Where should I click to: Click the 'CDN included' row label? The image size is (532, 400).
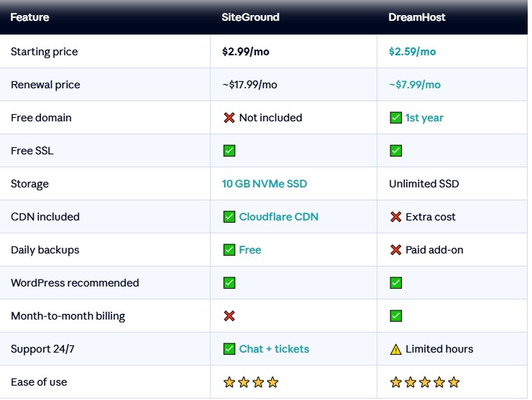click(45, 217)
